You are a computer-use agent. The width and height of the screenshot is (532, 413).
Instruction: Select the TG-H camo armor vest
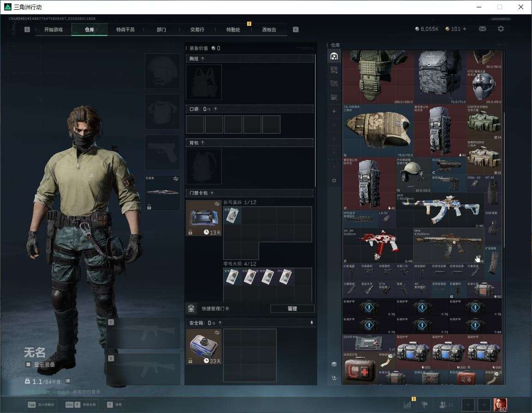(378, 130)
